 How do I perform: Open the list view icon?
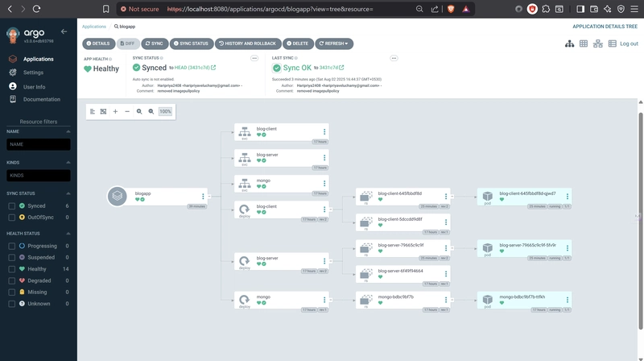coord(612,44)
